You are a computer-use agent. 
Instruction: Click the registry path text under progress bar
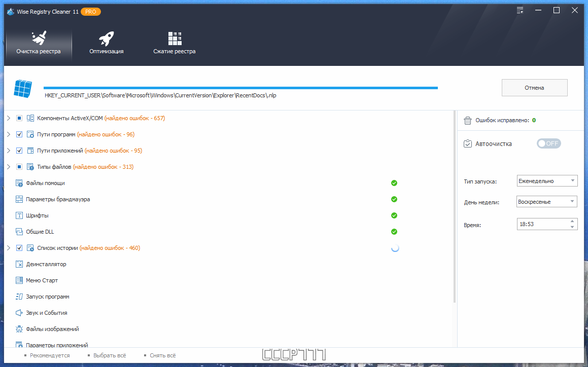(160, 95)
